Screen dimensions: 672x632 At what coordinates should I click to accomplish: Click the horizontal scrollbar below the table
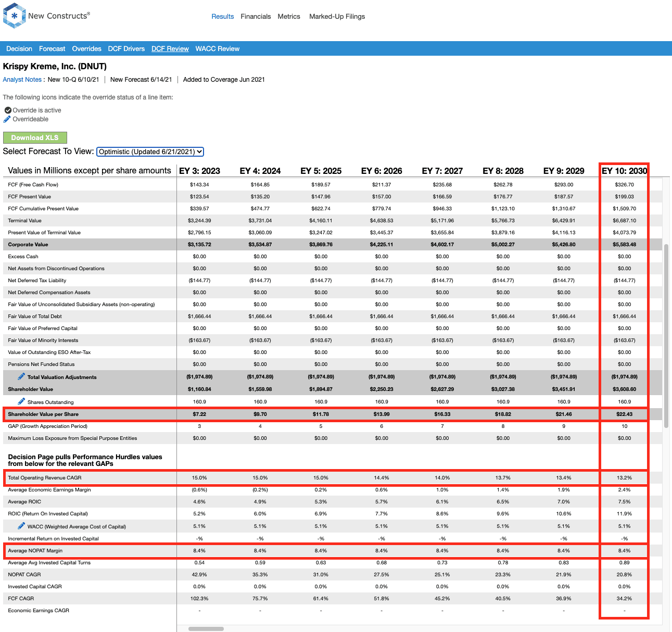(x=206, y=629)
